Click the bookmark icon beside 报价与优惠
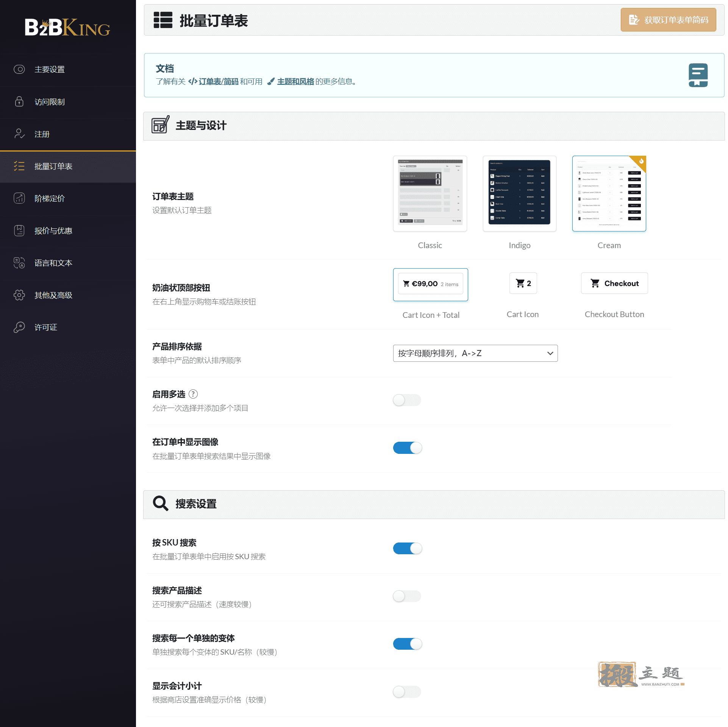 19,230
